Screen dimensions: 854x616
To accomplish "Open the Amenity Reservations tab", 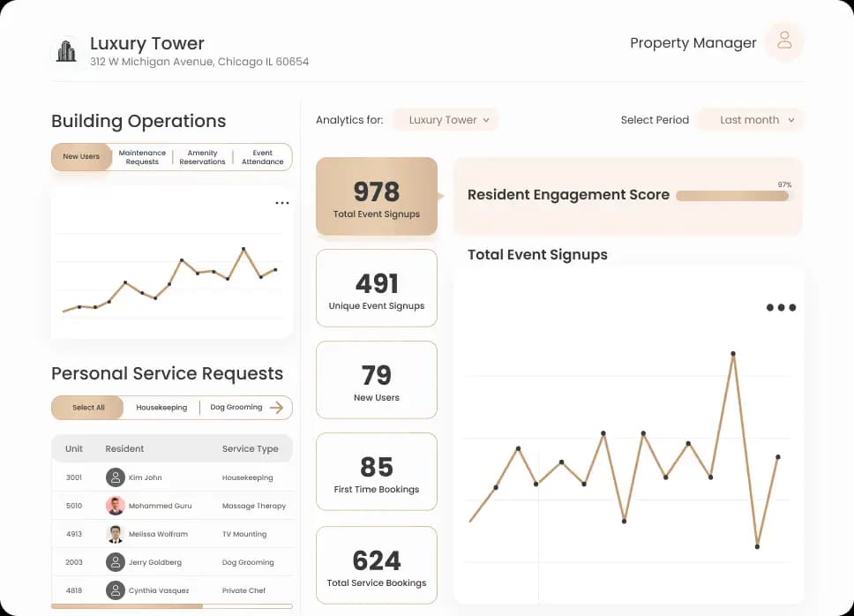I will [202, 157].
